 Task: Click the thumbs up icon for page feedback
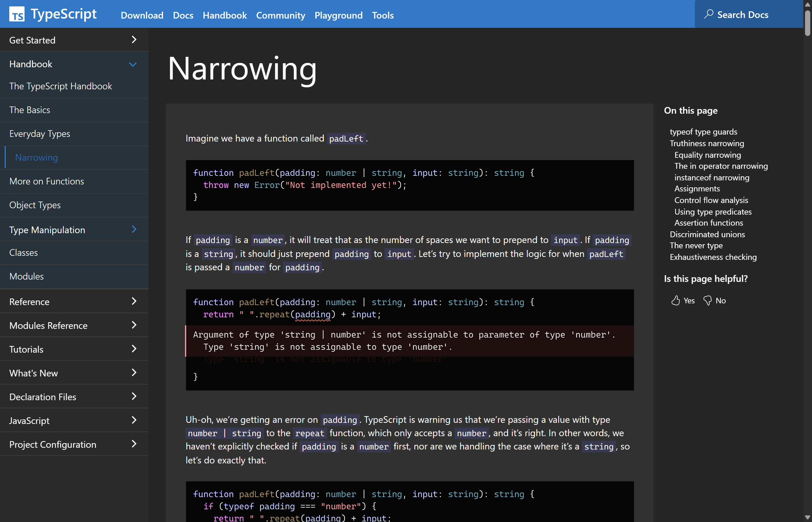(x=675, y=300)
